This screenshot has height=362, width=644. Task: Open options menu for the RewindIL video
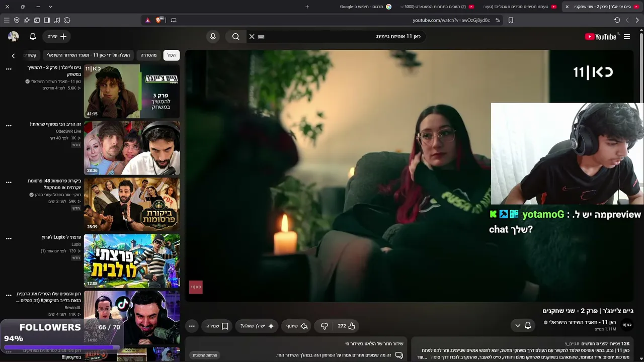coord(9,296)
